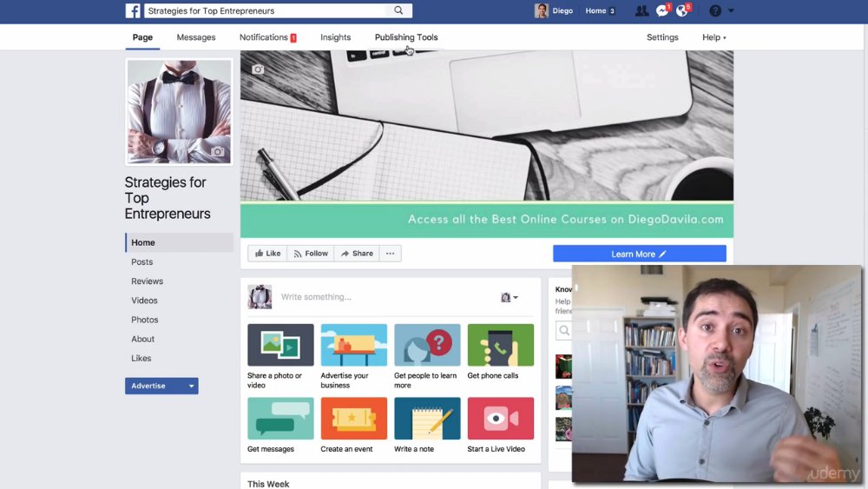Choose Write a note tile
This screenshot has height=489, width=868.
(x=427, y=426)
